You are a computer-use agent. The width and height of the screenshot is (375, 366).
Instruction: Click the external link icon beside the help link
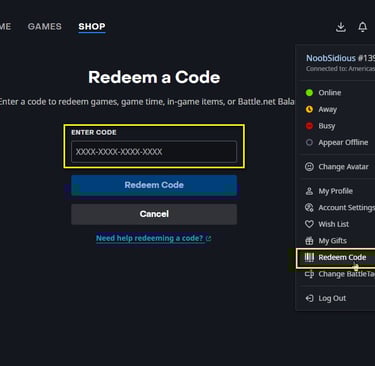tap(209, 238)
